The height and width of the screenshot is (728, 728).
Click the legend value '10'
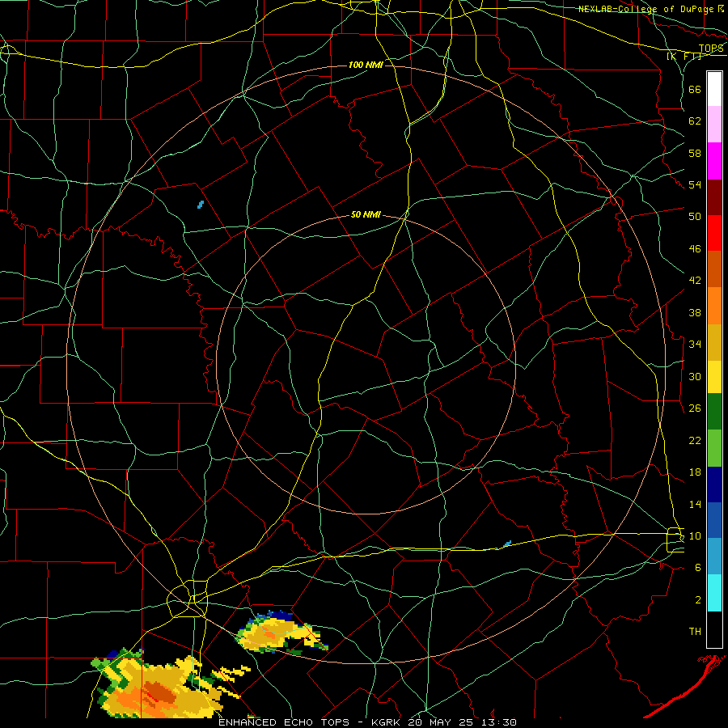pos(695,535)
